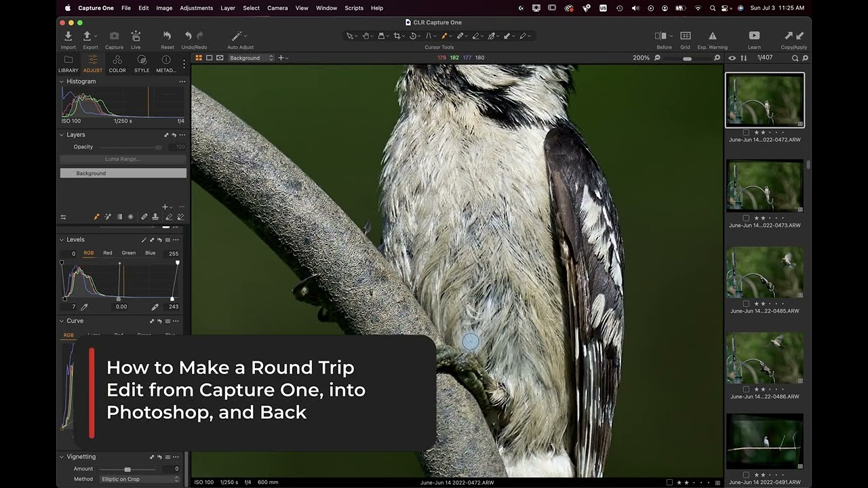Open the Background layer dropdown in viewer
Image resolution: width=868 pixels, height=488 pixels.
(x=251, y=58)
